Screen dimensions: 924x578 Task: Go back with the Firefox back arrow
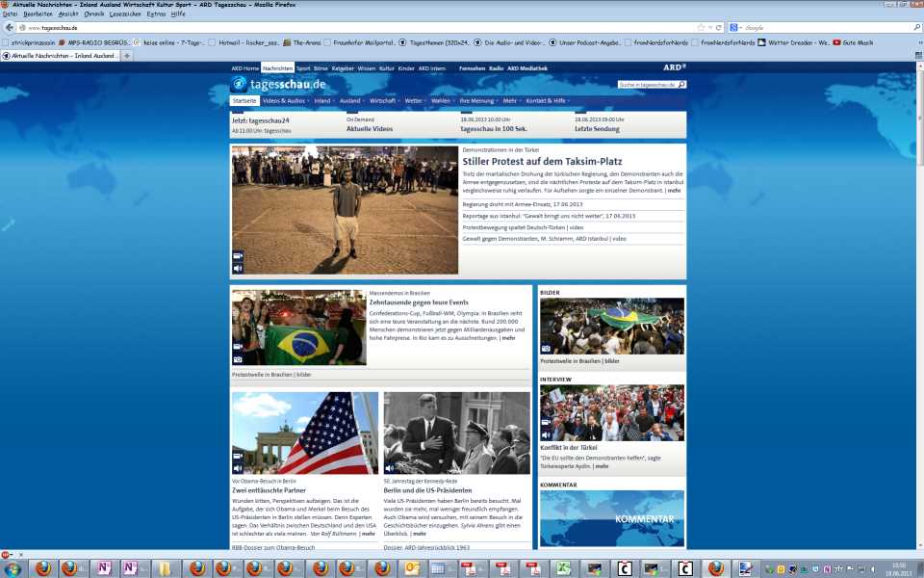(x=9, y=27)
